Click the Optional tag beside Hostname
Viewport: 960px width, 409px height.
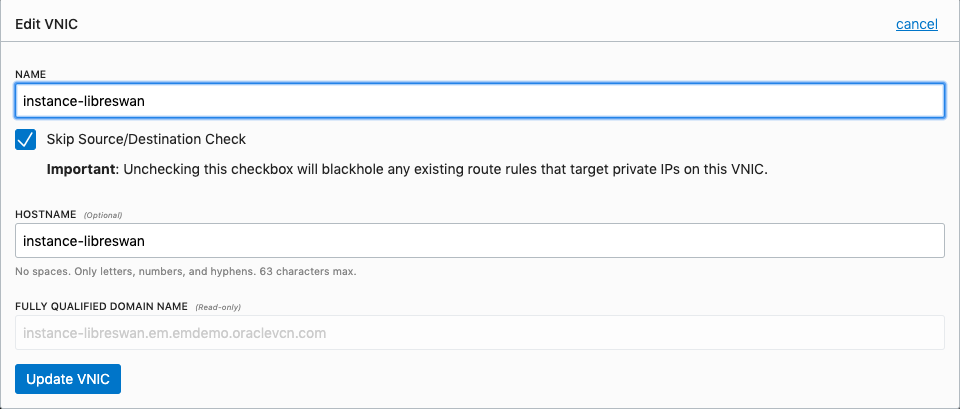click(x=103, y=215)
